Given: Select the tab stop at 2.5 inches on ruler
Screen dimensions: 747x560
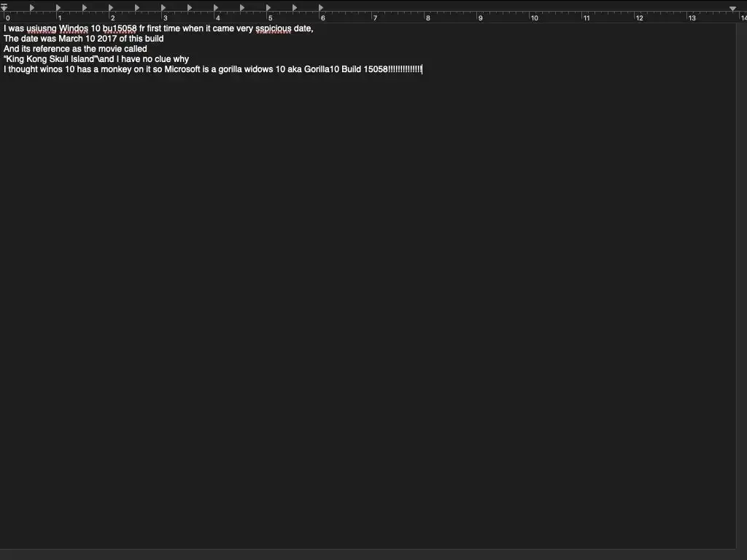Looking at the screenshot, I should [136, 7].
